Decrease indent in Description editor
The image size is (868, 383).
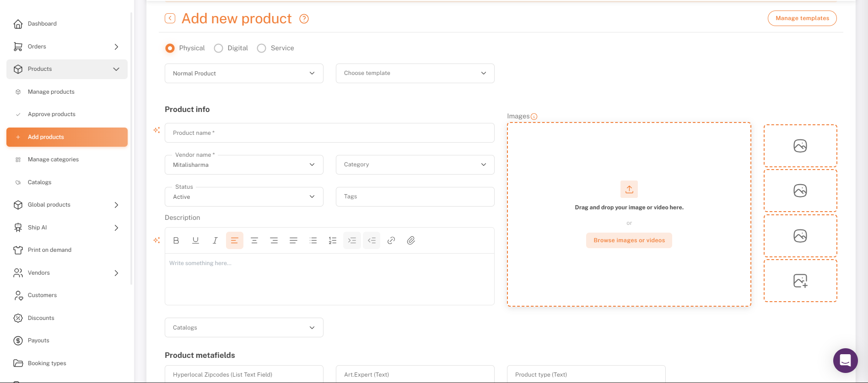tap(372, 240)
